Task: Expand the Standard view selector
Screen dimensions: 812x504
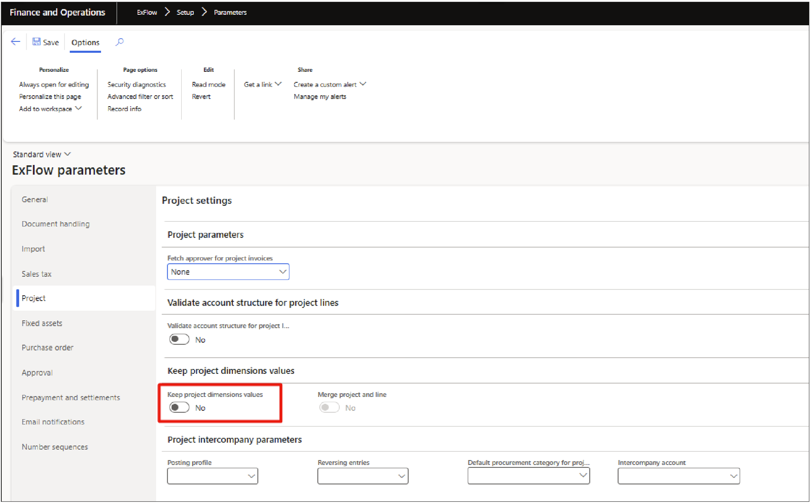Action: 42,155
